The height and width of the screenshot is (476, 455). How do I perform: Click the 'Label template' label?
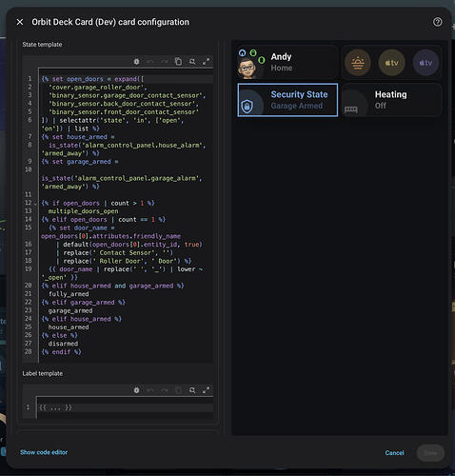pyautogui.click(x=43, y=373)
